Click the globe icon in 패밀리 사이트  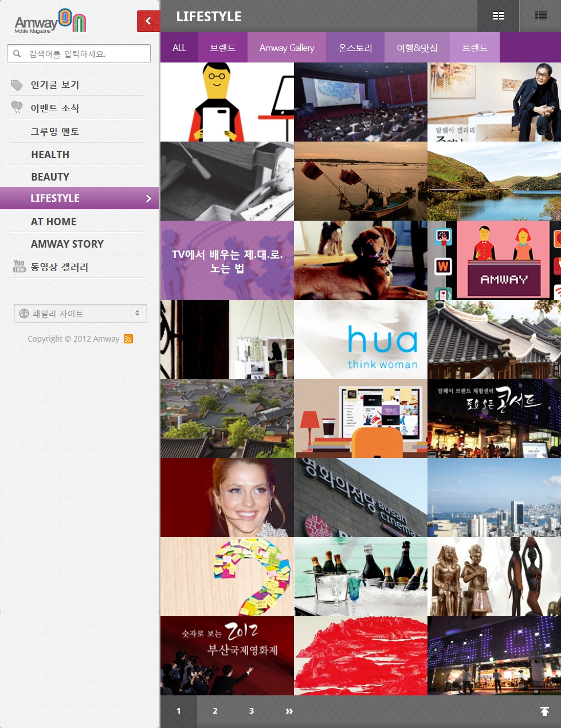tap(24, 314)
